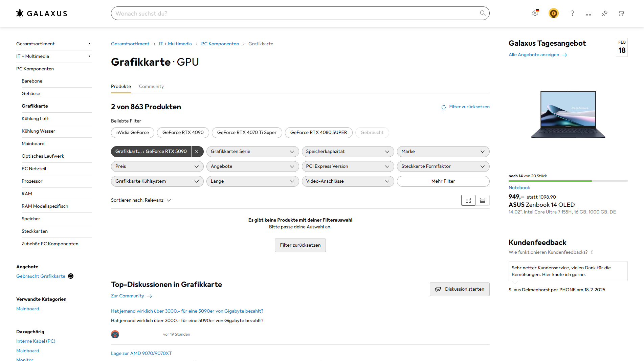Open the help question mark icon
644x361 pixels.
click(572, 13)
